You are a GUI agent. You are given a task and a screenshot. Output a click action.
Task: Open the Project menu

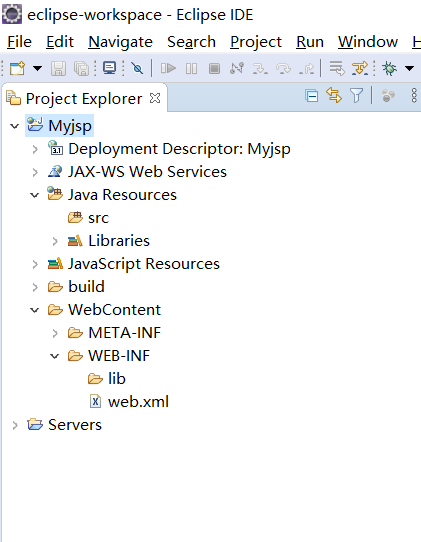click(x=256, y=42)
